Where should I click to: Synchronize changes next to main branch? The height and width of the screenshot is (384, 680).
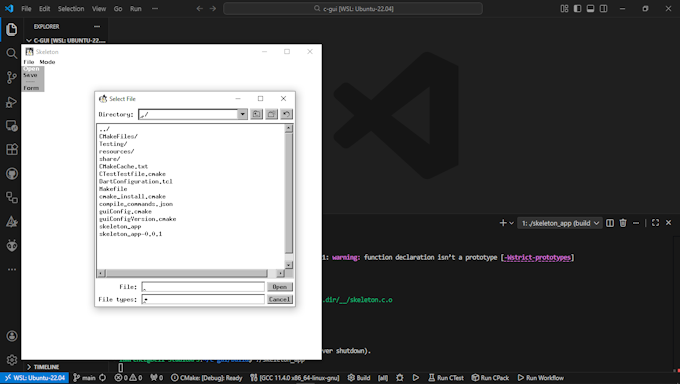[102, 378]
